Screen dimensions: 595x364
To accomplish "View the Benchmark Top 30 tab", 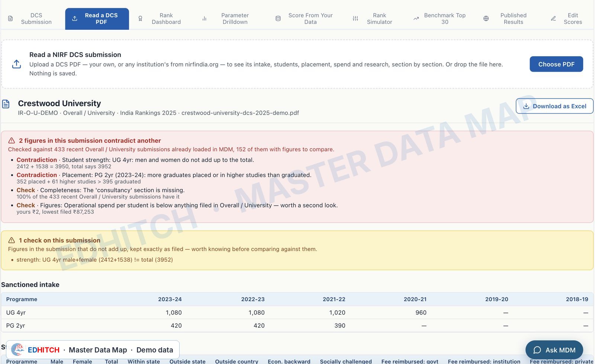I will [440, 19].
